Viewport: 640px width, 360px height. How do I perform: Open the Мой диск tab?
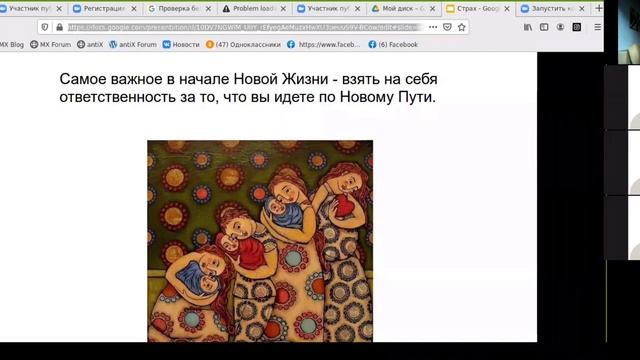402,9
